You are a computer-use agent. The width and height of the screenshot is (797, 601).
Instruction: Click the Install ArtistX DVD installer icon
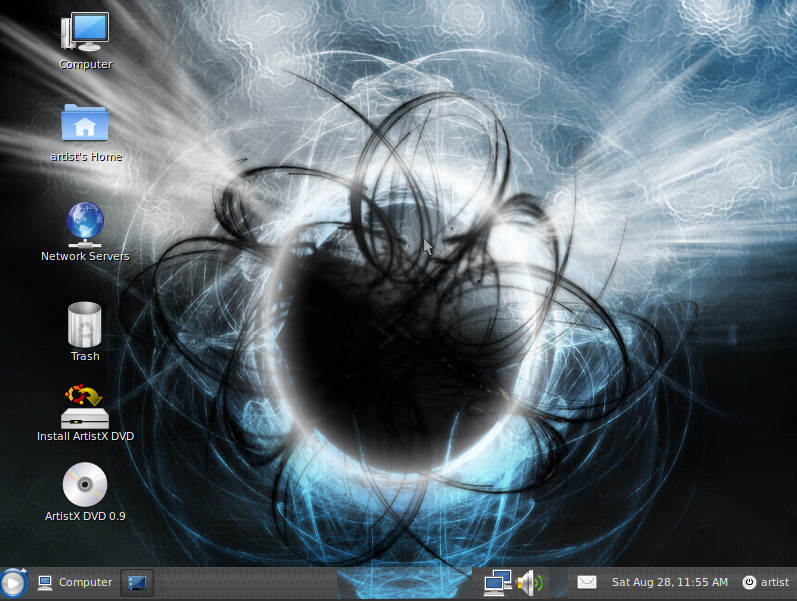coord(85,406)
